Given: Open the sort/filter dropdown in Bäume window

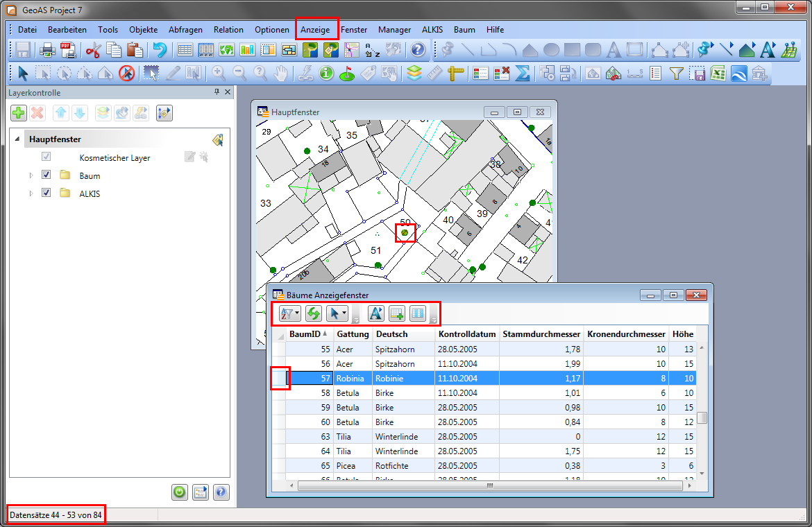Looking at the screenshot, I should tap(289, 313).
